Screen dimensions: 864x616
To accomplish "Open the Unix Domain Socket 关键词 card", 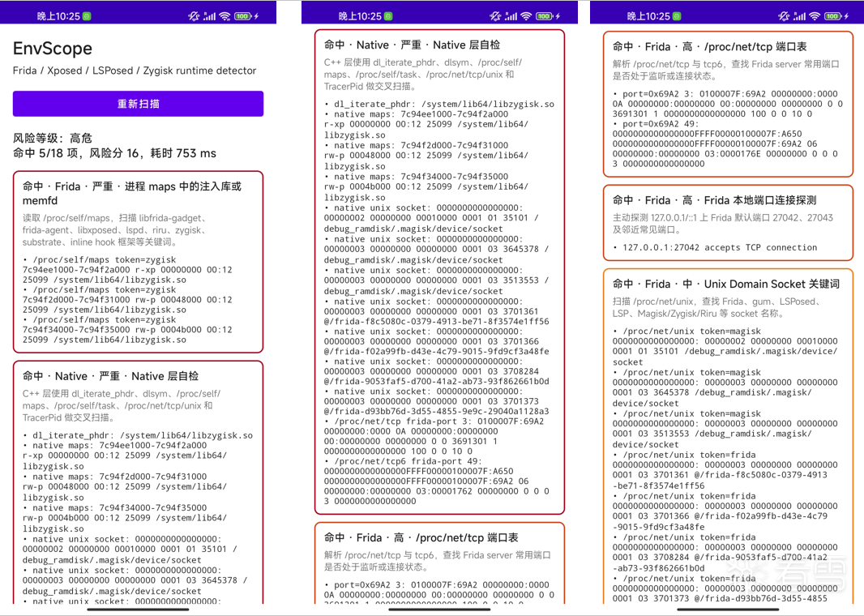I will pos(728,435).
